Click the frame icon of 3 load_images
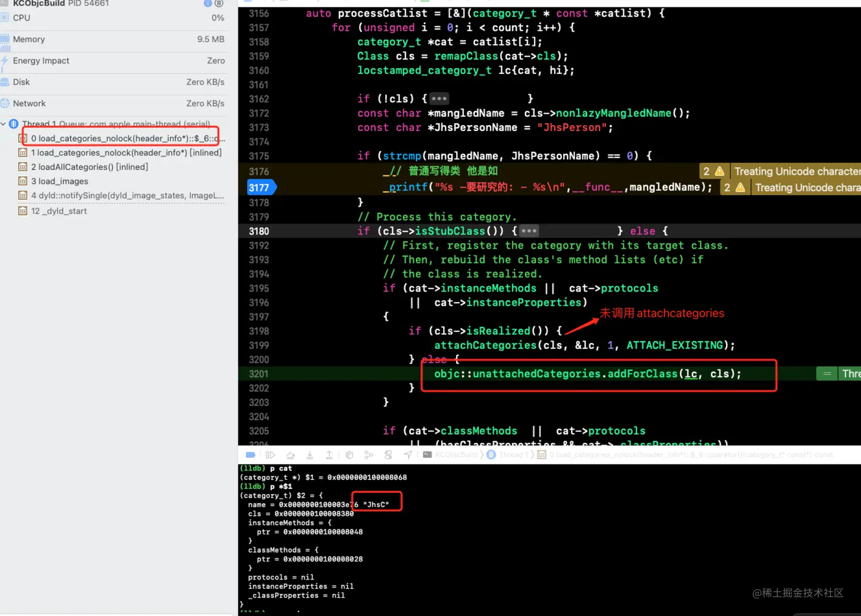The height and width of the screenshot is (616, 861). coord(23,181)
